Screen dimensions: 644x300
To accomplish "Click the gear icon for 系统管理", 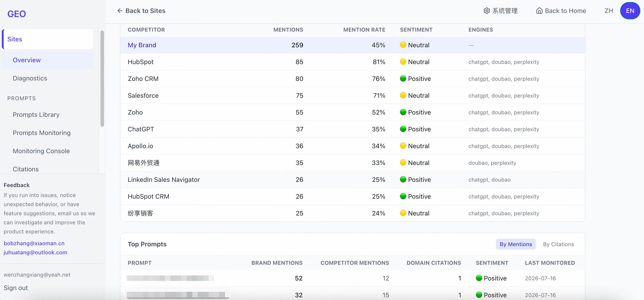I will point(487,11).
